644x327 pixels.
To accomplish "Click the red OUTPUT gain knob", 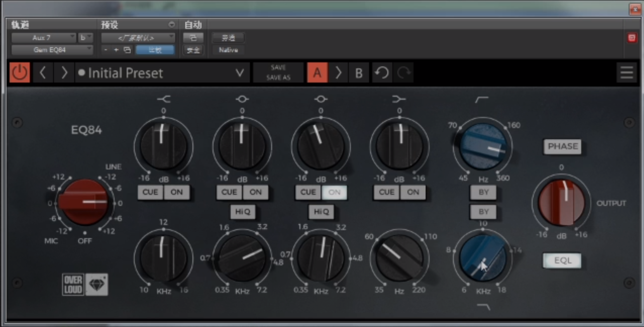I will click(561, 203).
